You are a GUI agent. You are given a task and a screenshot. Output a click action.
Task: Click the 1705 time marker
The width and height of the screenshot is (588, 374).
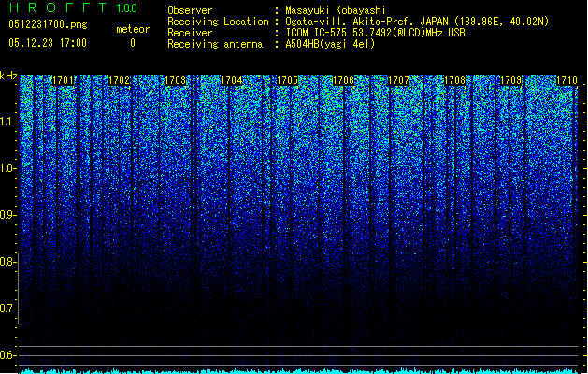pyautogui.click(x=287, y=80)
